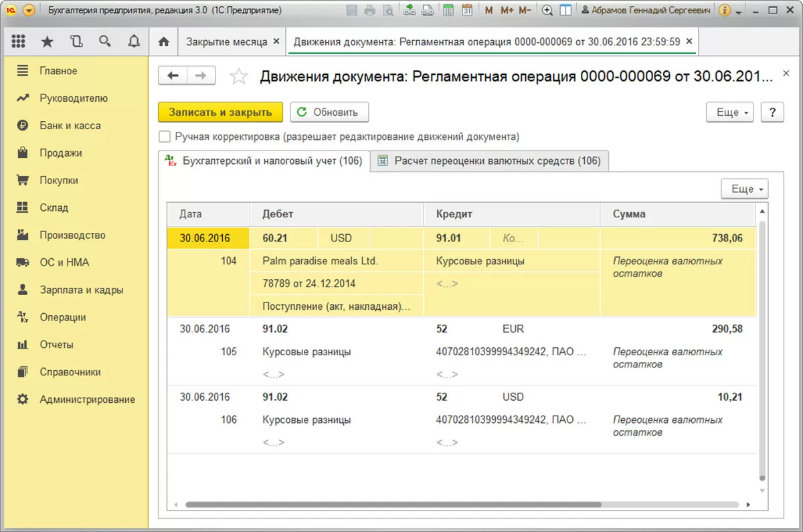Click the Записать и закрыть button

click(x=220, y=112)
